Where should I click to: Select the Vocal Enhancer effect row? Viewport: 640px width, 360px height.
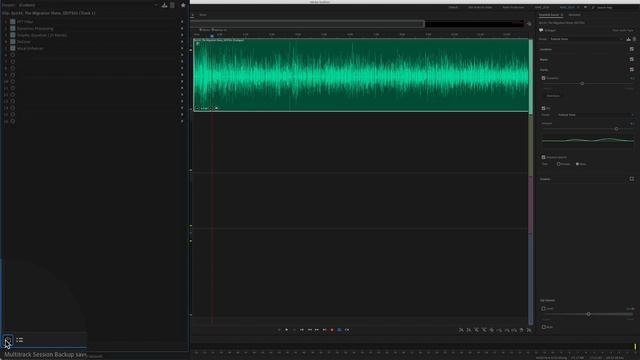(94, 48)
